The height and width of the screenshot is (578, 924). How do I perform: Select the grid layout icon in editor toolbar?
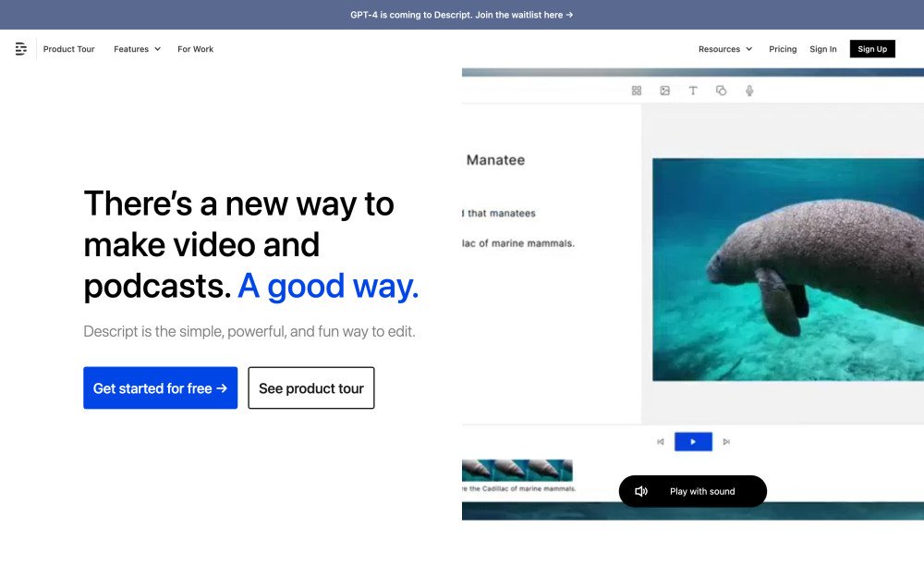tap(637, 91)
